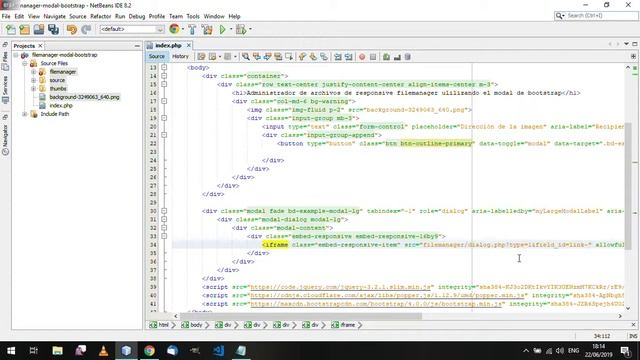This screenshot has height=360, width=640.
Task: Open the <default> configuration combo box
Action: [131, 29]
